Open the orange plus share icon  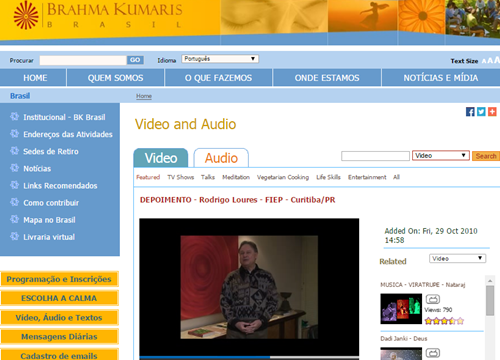pos(492,112)
